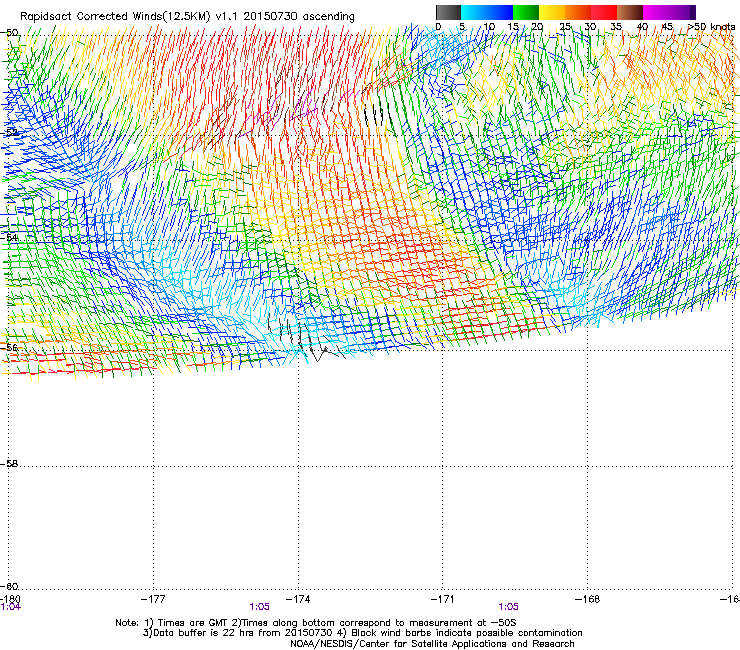Image resolution: width=740 pixels, height=650 pixels.
Task: Click the purple '1:04' time label
Action: pyautogui.click(x=11, y=607)
